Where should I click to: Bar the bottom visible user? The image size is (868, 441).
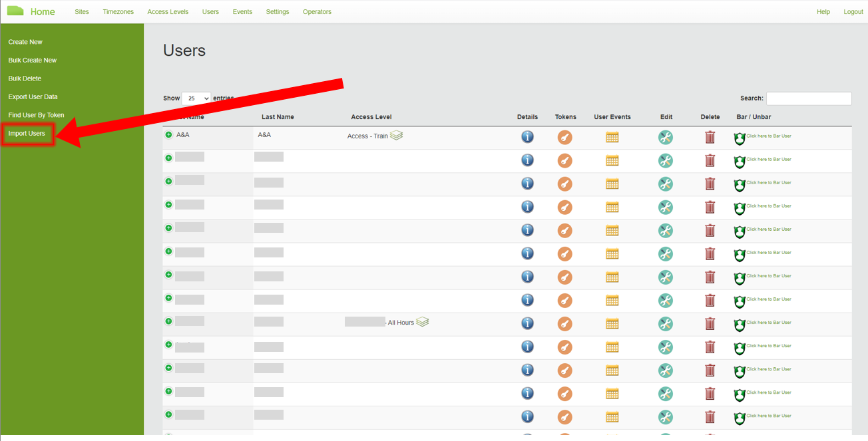tap(739, 417)
